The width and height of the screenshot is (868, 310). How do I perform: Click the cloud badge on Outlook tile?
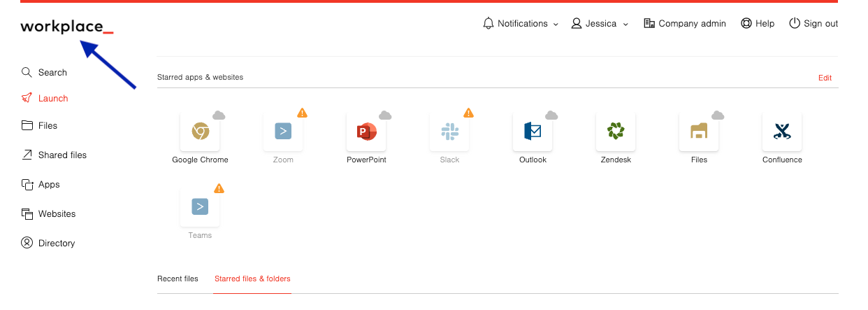click(551, 115)
